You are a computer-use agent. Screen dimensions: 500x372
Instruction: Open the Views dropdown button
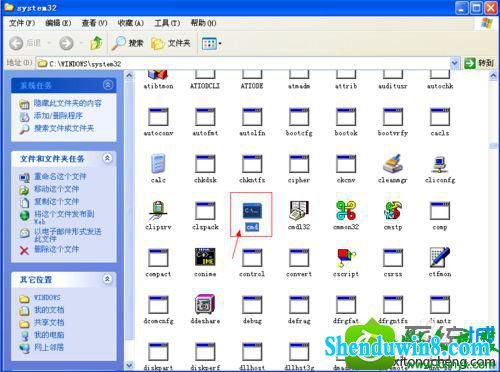tap(211, 43)
